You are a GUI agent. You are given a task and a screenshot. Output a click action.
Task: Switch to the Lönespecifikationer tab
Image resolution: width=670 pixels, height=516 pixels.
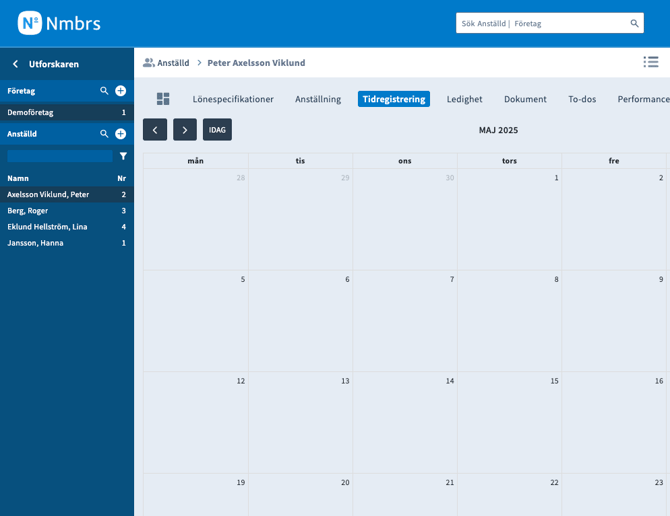tap(233, 99)
